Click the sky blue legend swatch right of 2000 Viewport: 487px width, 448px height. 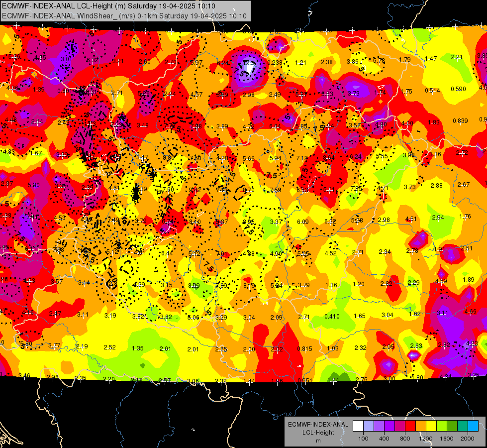(473, 426)
